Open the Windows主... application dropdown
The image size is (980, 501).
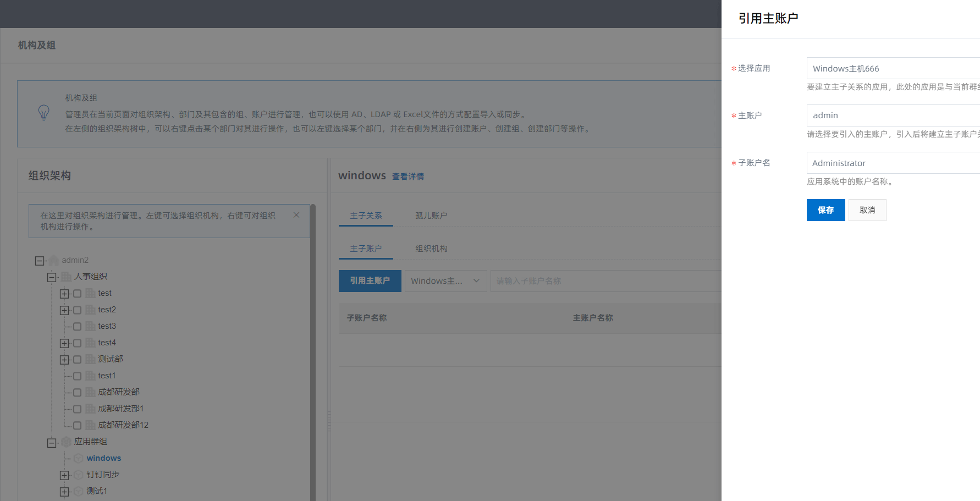[x=445, y=281]
